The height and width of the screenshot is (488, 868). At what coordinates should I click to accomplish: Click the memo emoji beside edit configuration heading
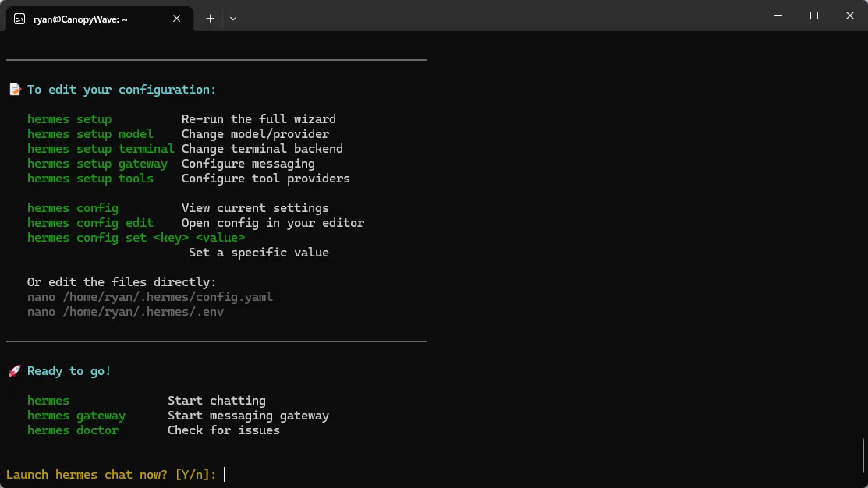pyautogui.click(x=15, y=90)
